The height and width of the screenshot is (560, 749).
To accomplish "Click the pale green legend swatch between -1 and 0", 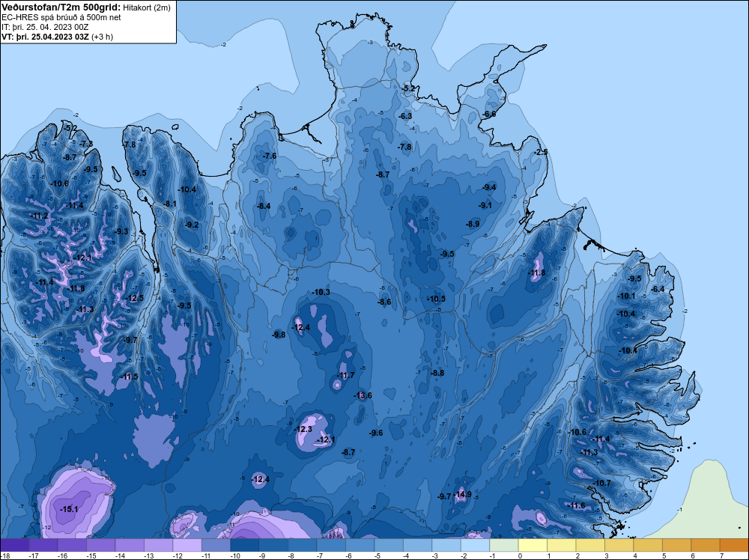I will click(x=504, y=545).
